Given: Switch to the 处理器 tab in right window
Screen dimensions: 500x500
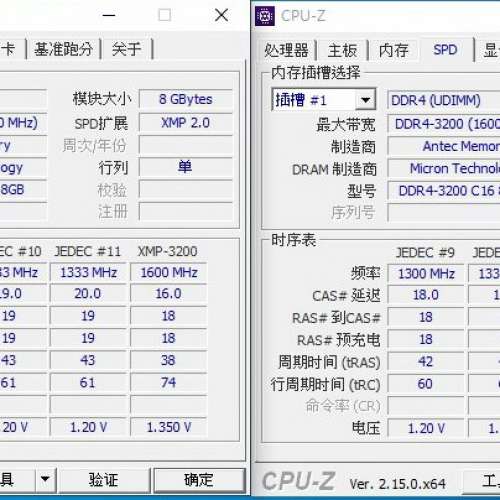Looking at the screenshot, I should (286, 50).
